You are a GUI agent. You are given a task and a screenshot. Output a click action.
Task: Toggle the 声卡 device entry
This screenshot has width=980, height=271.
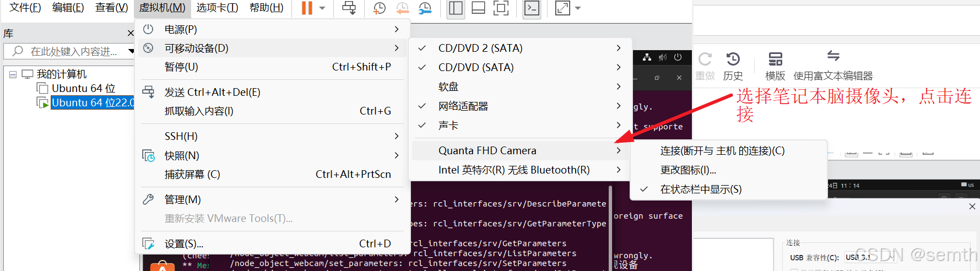520,125
